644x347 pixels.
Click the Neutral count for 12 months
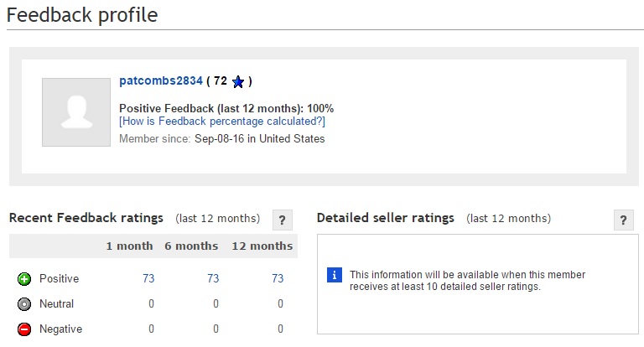coord(280,304)
